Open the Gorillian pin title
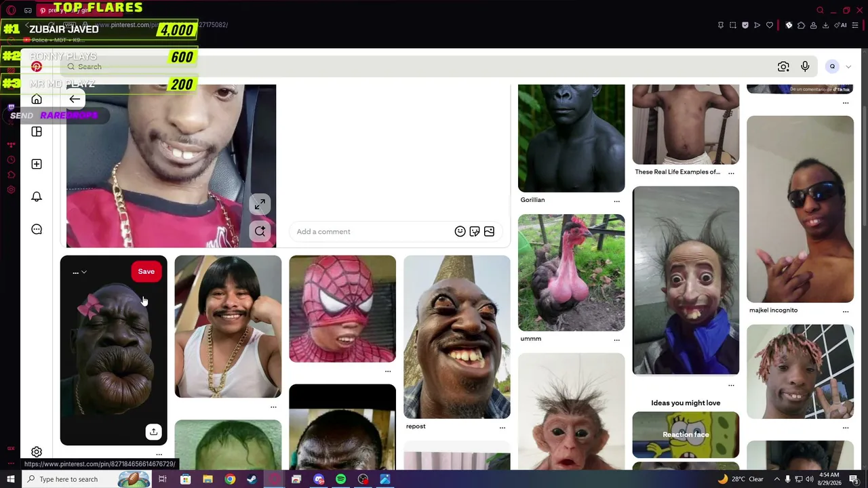The width and height of the screenshot is (868, 488). 532,200
